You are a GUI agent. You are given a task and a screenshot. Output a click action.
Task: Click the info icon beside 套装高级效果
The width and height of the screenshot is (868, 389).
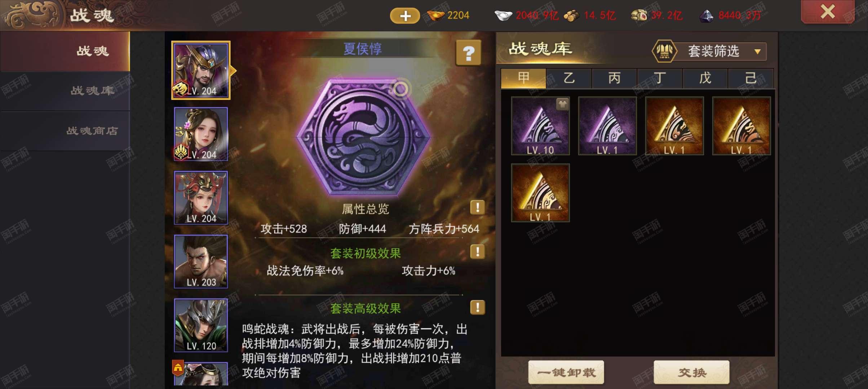(x=478, y=308)
